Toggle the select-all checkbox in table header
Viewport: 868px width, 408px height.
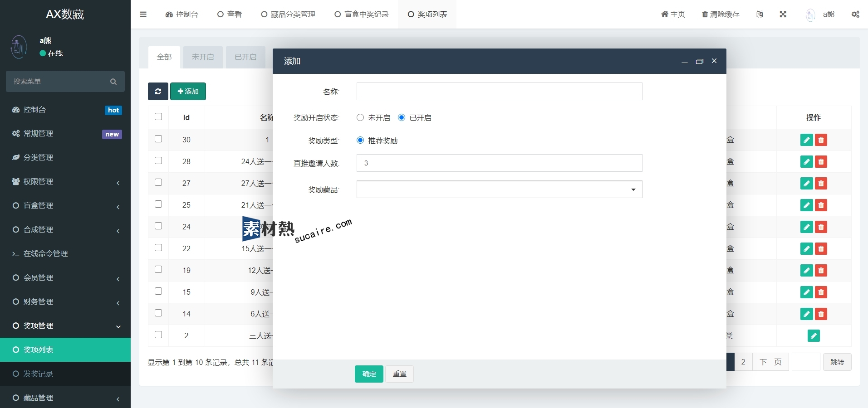click(158, 117)
